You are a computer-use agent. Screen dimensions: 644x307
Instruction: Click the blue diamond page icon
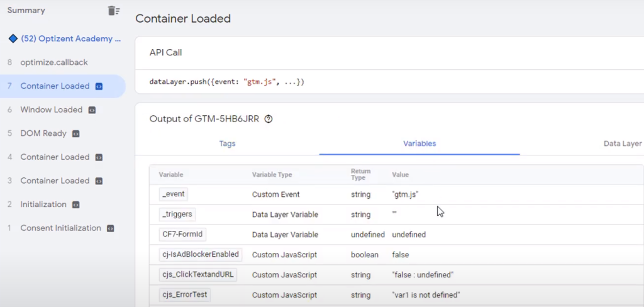coord(13,39)
